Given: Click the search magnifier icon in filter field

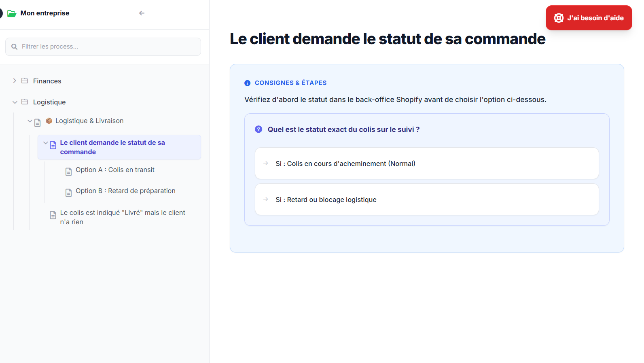Looking at the screenshot, I should 15,47.
